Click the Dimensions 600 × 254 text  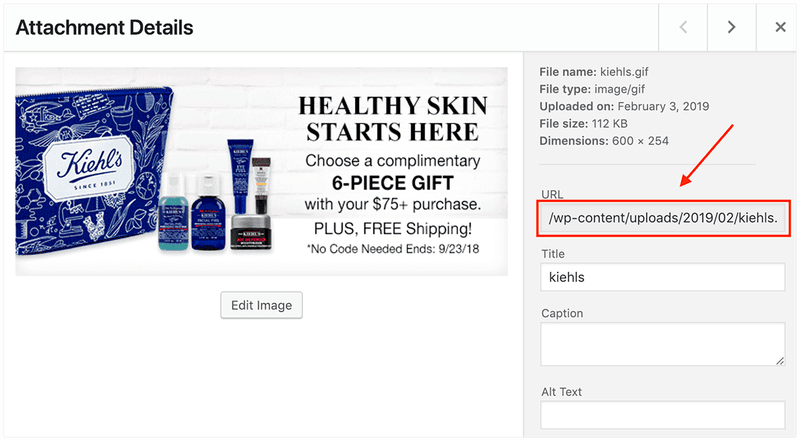point(604,141)
